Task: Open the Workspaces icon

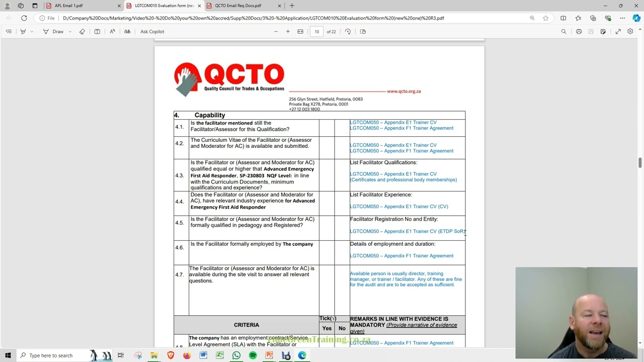Action: (x=21, y=6)
